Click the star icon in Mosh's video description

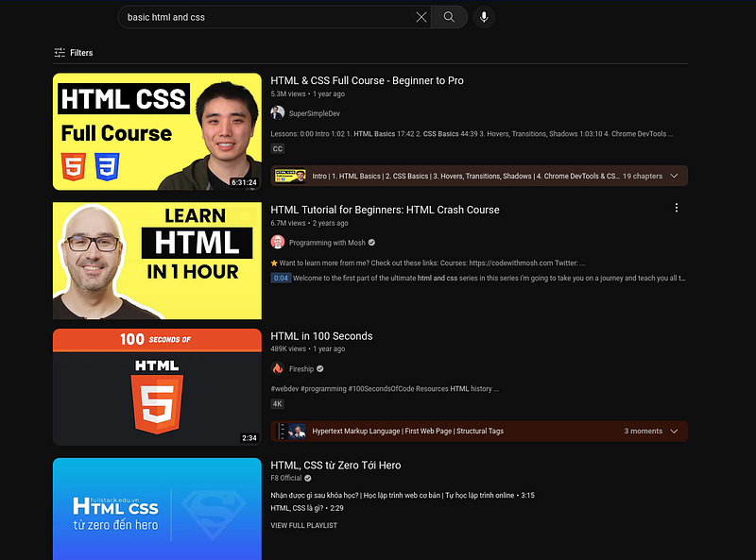click(x=274, y=263)
